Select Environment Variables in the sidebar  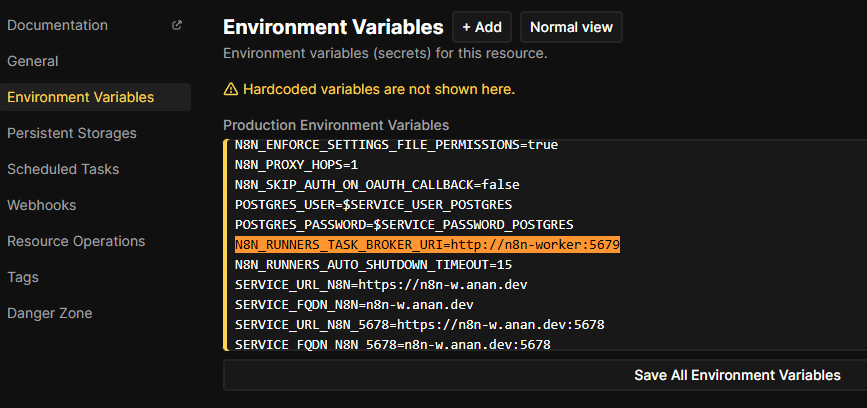pyautogui.click(x=81, y=97)
